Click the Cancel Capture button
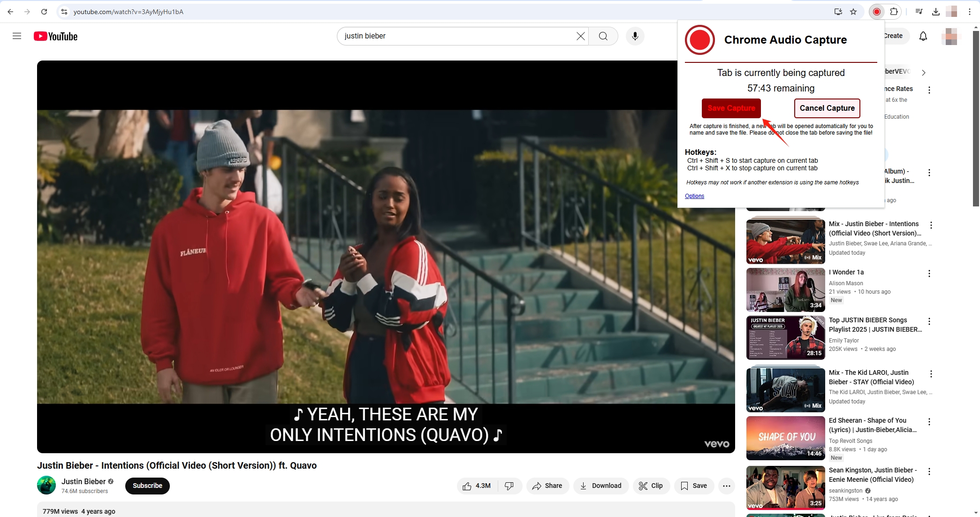This screenshot has width=980, height=517. click(827, 108)
